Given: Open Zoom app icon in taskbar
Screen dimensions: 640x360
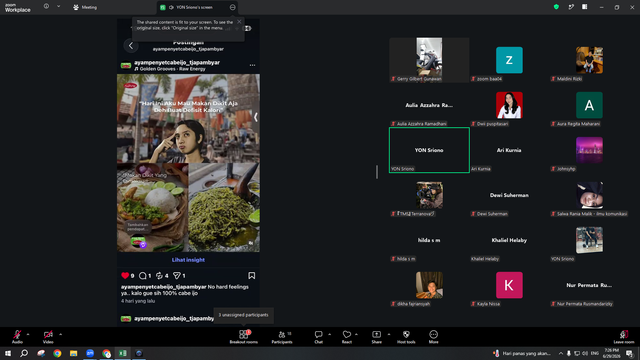Looking at the screenshot, I should tap(90, 353).
